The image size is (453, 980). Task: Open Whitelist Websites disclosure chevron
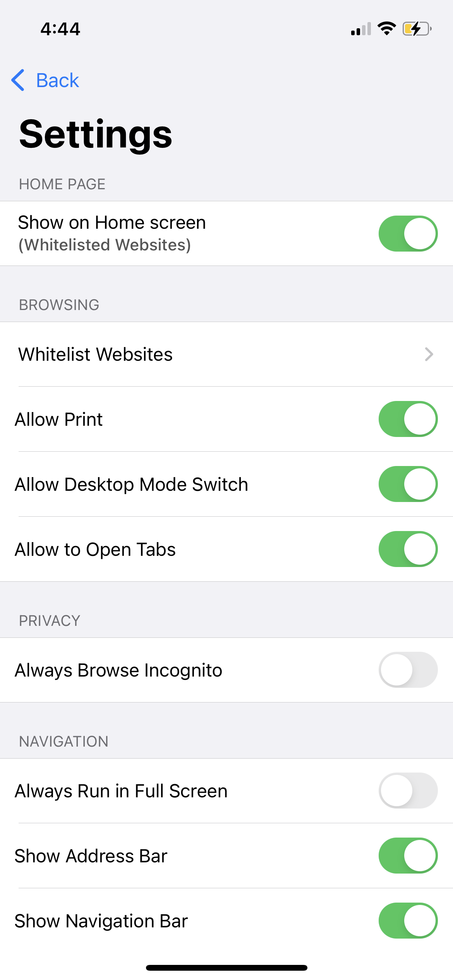pyautogui.click(x=429, y=354)
